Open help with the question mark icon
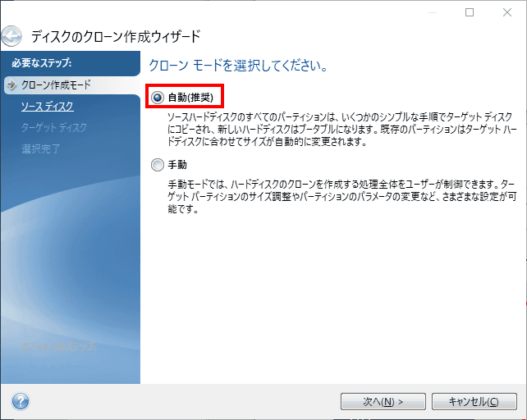 click(21, 401)
